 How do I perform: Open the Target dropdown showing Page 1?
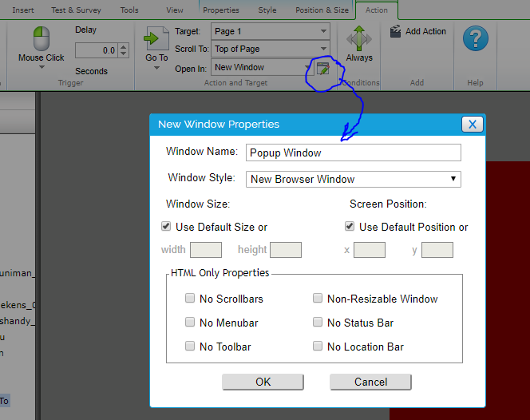pyautogui.click(x=270, y=31)
